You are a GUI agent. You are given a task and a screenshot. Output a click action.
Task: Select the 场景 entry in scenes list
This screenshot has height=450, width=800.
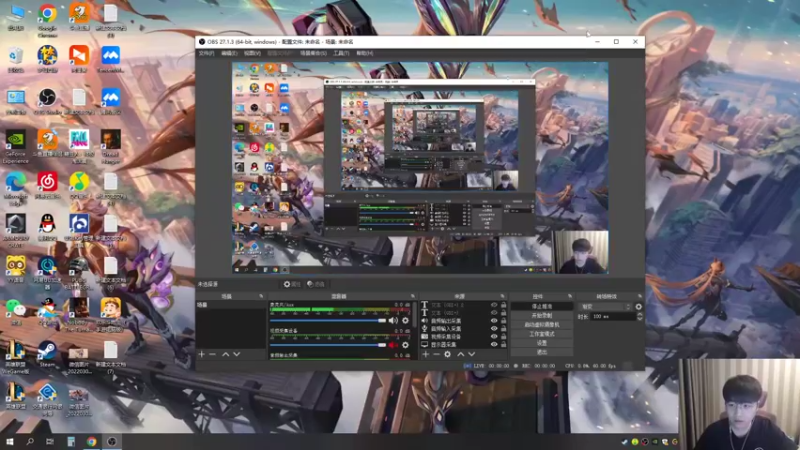pos(231,305)
